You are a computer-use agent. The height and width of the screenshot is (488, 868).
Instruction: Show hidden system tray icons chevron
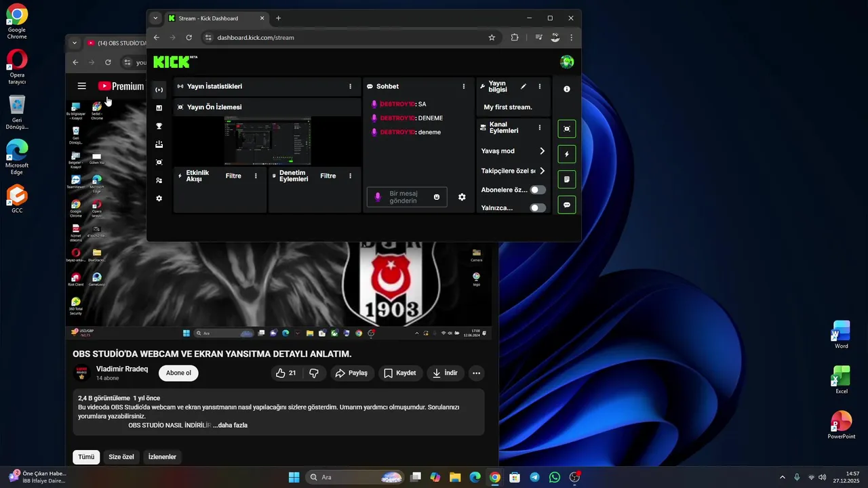coord(782,477)
